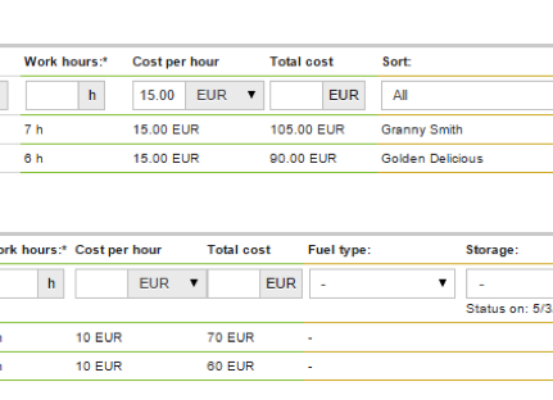Screen dimensions: 553x400
Task: Open the Fuel type dropdown
Action: coord(382,284)
